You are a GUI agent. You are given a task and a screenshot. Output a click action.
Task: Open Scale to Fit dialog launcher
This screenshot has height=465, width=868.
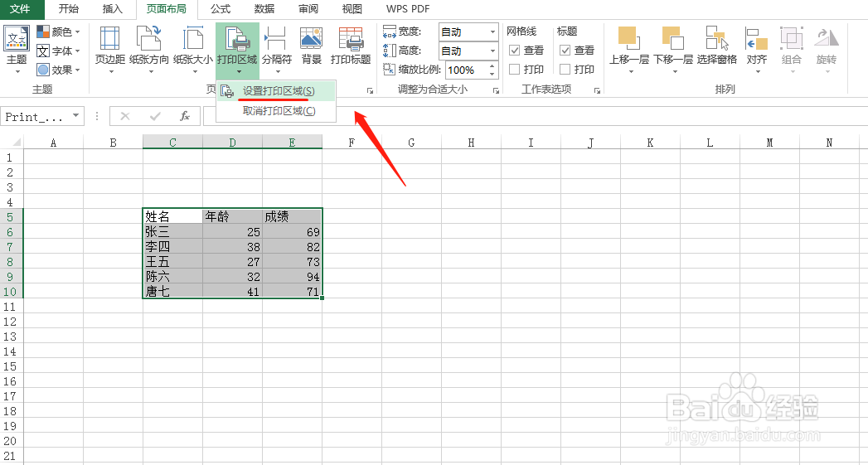point(496,90)
